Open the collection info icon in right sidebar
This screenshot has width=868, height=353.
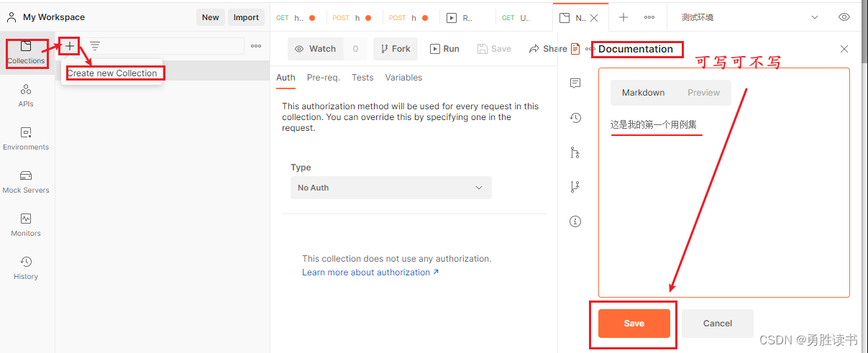tap(575, 221)
